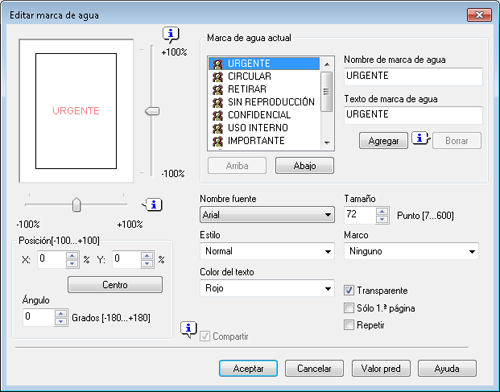Click the horizontal position slider handle
Viewport: 500px width, 392px height.
tap(77, 204)
